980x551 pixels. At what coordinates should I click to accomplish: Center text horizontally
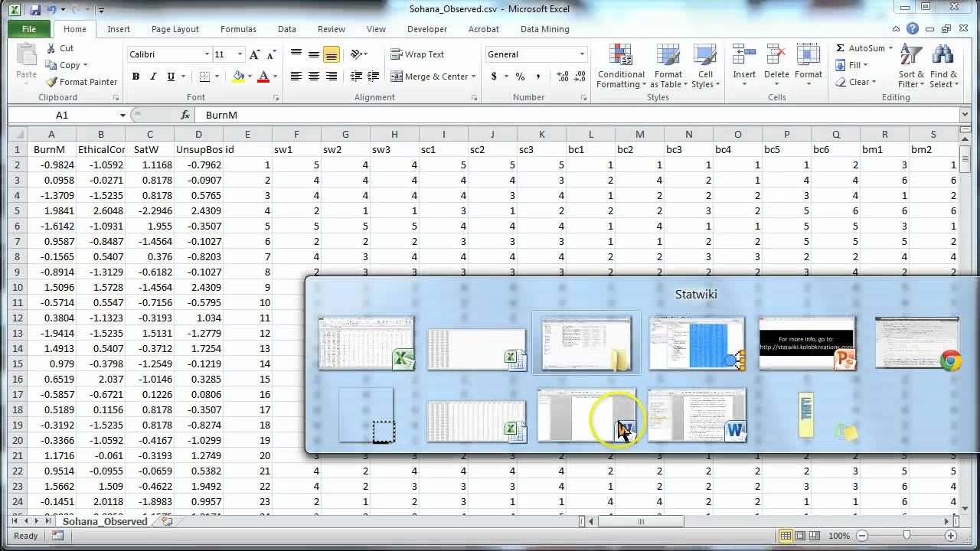point(314,77)
